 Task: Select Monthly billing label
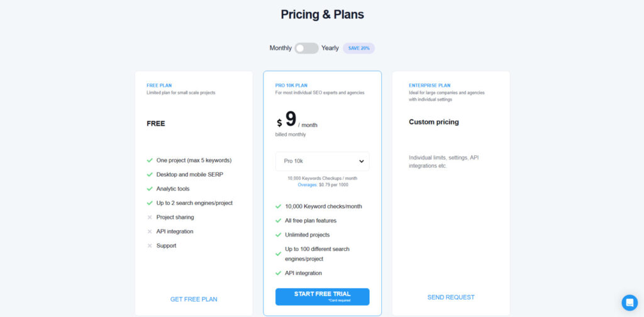coord(280,48)
